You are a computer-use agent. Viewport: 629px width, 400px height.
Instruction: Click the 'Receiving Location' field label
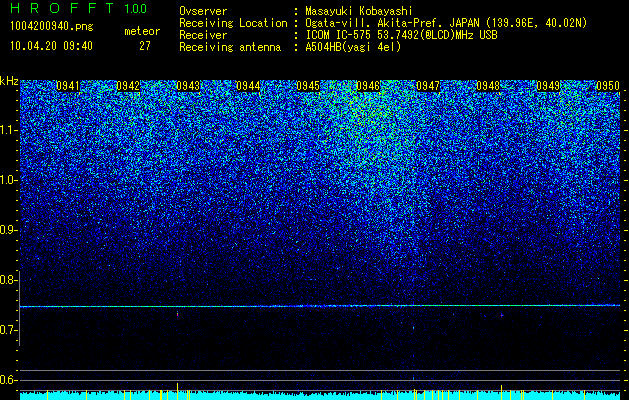[x=233, y=23]
